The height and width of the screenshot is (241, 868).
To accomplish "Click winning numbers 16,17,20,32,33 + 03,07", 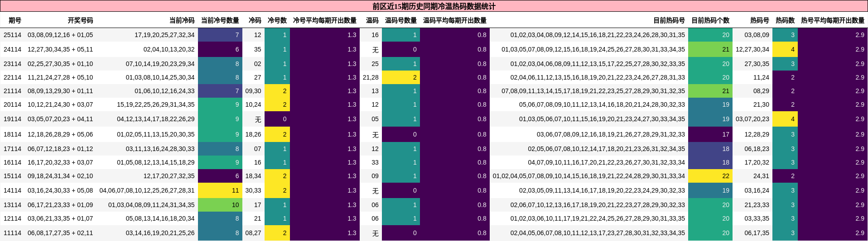I will (x=60, y=162).
